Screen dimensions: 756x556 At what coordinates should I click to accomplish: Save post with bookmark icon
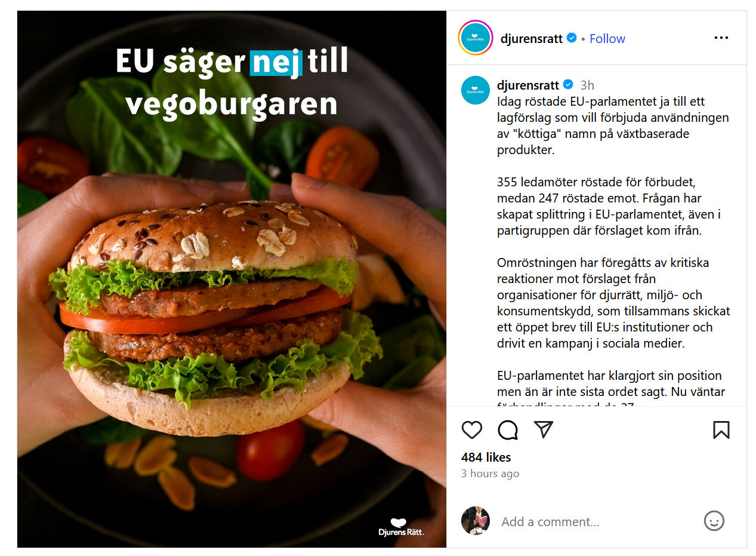coord(721,430)
